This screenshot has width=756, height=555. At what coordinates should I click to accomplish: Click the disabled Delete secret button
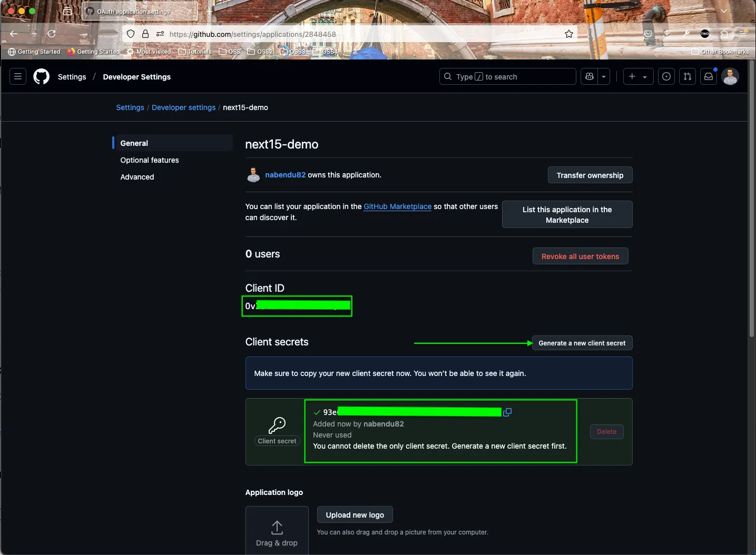pos(607,432)
